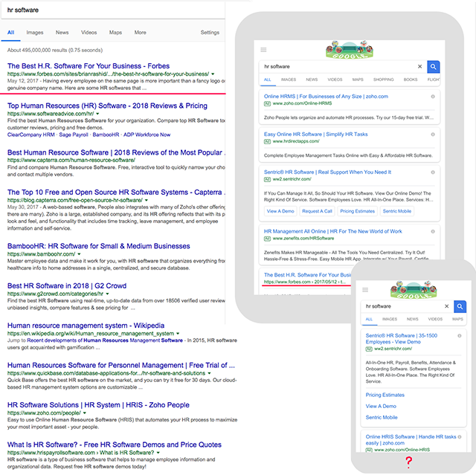Image resolution: width=476 pixels, height=475 pixels.
Task: Expand dropdown arrow beside Forbes URL
Action: [x=213, y=74]
